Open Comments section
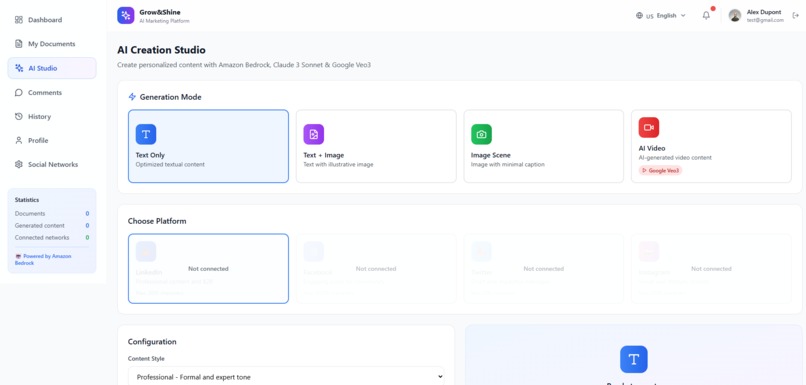 (51, 93)
